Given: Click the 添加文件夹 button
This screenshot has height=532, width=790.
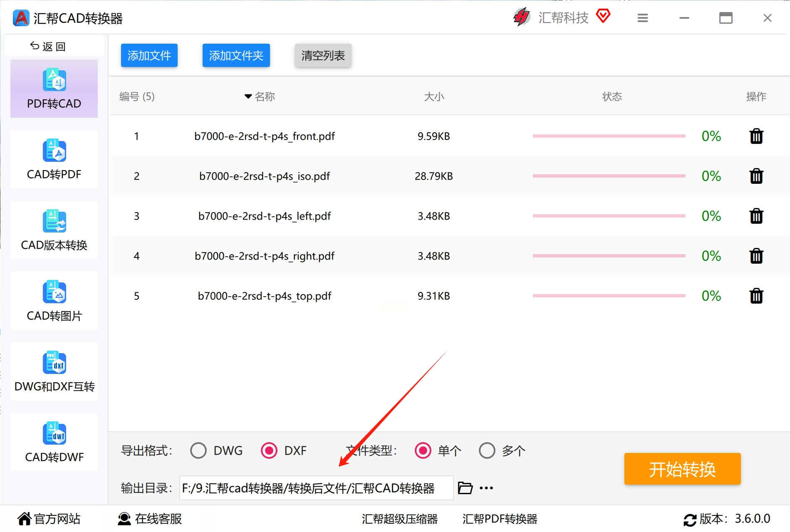Looking at the screenshot, I should click(236, 55).
